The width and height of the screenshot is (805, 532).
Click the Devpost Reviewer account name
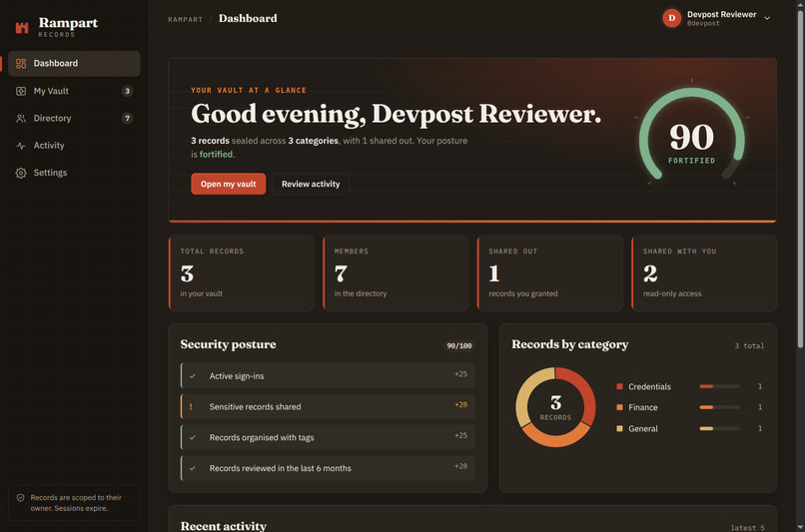click(721, 14)
